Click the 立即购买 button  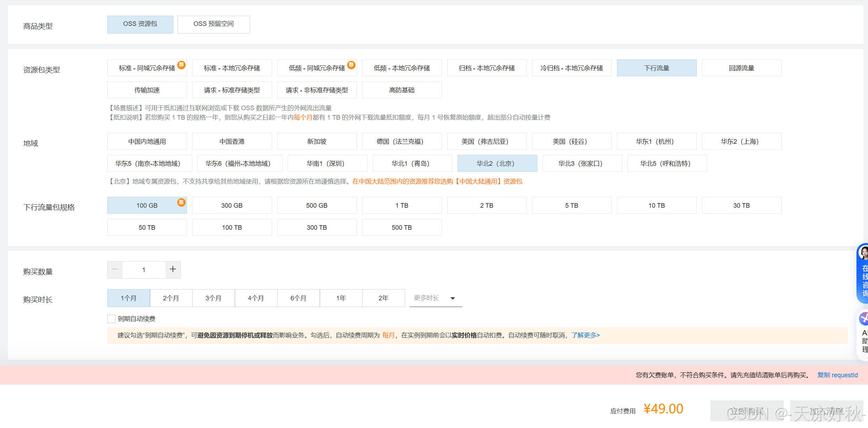coord(747,411)
